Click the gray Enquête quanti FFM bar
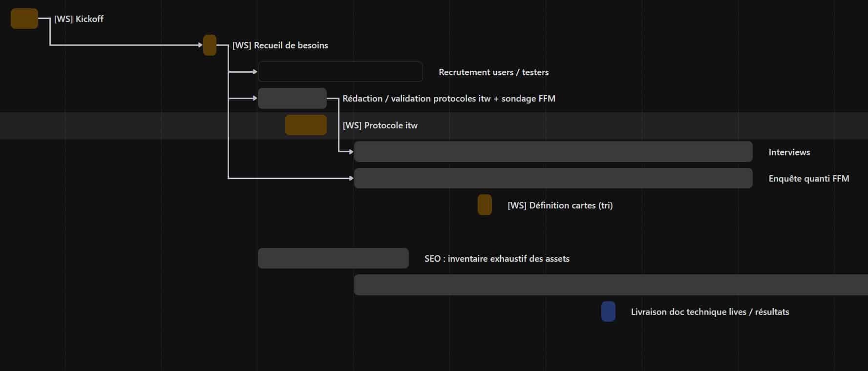This screenshot has height=371, width=868. [553, 178]
